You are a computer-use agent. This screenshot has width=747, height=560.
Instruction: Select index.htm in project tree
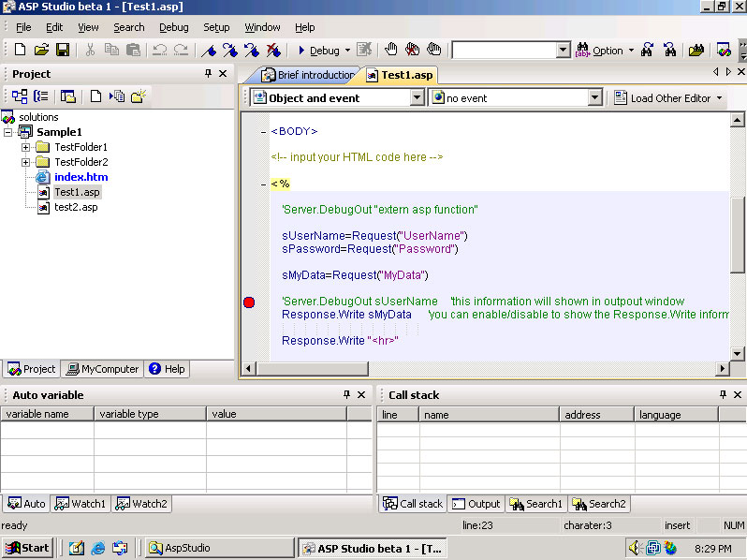click(81, 177)
